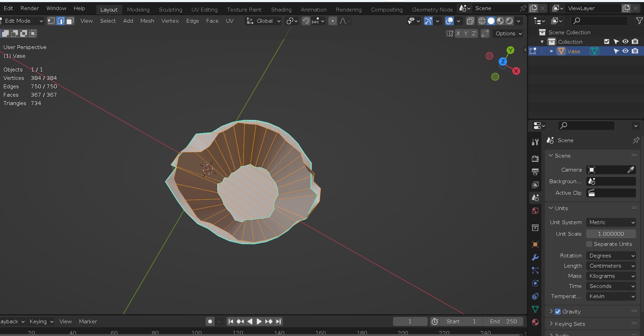Open the timeline Marker menu
The height and width of the screenshot is (336, 644).
(x=88, y=321)
